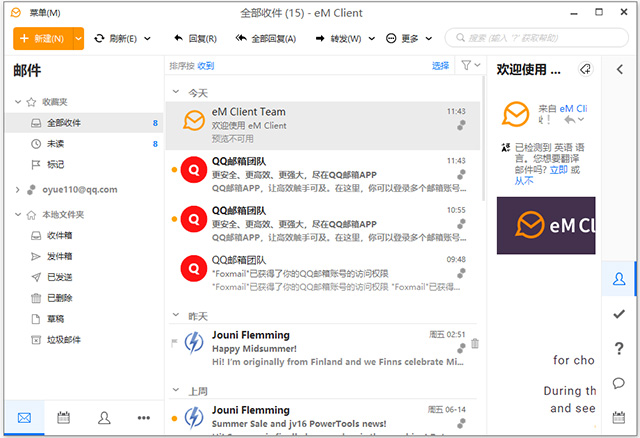Open the agenda checkmark sidebar icon
The image size is (640, 438).
tap(619, 313)
